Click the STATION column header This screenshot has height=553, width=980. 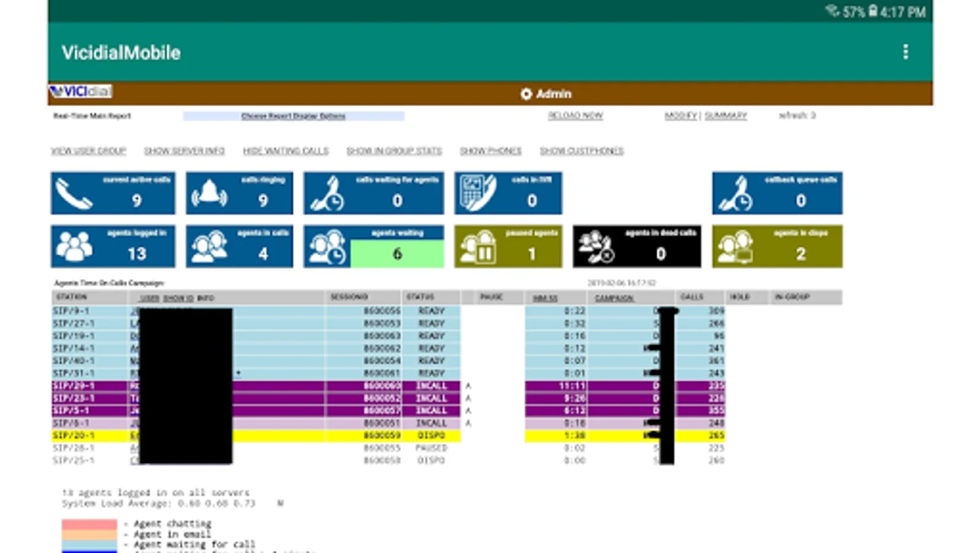coord(71,297)
